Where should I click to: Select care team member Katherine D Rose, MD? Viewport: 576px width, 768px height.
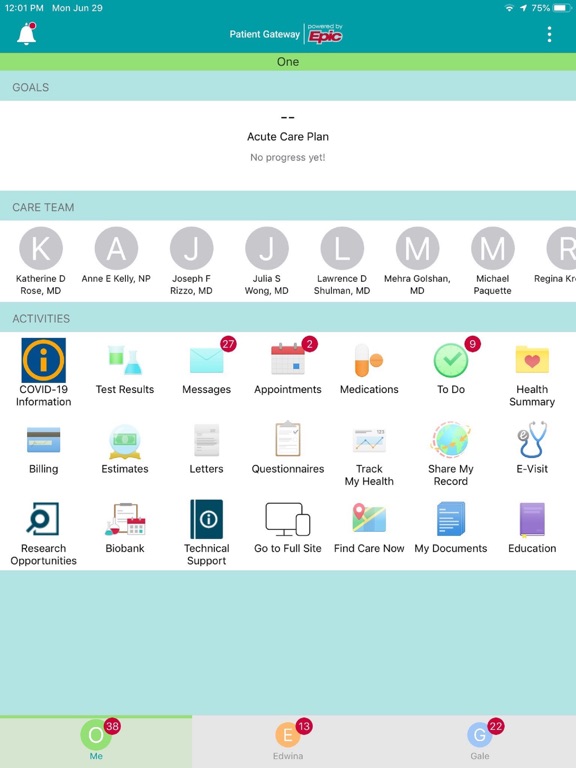click(x=41, y=261)
